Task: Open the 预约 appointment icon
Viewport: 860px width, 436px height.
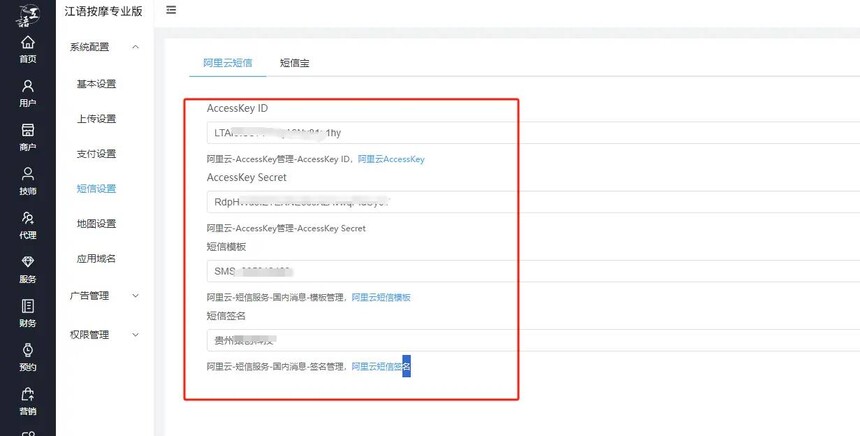Action: (x=27, y=356)
